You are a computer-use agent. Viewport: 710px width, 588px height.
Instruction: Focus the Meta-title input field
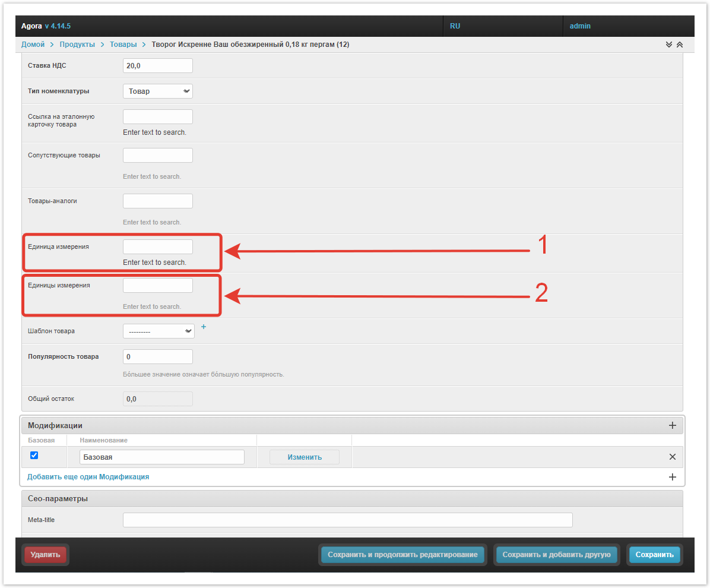(347, 520)
